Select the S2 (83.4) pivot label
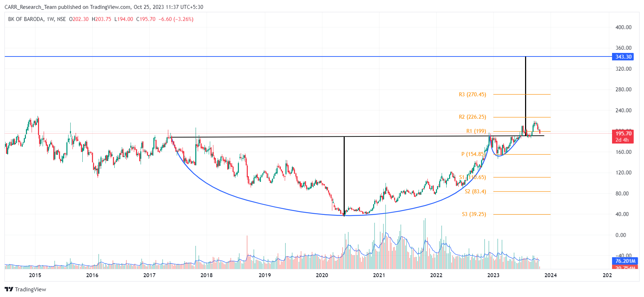Screen dimensions: 644x297 click(475, 191)
